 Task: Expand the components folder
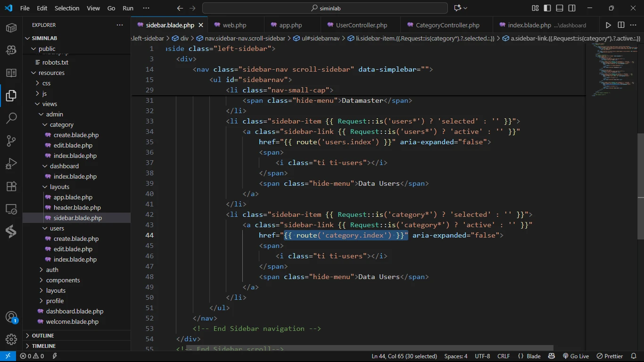pos(63,280)
